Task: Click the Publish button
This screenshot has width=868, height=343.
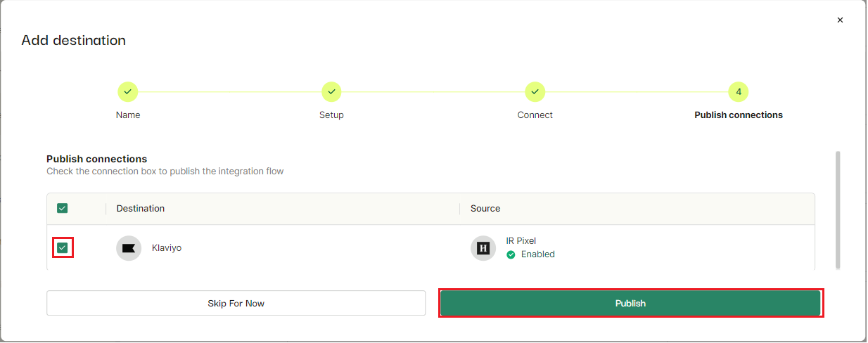Action: tap(631, 303)
